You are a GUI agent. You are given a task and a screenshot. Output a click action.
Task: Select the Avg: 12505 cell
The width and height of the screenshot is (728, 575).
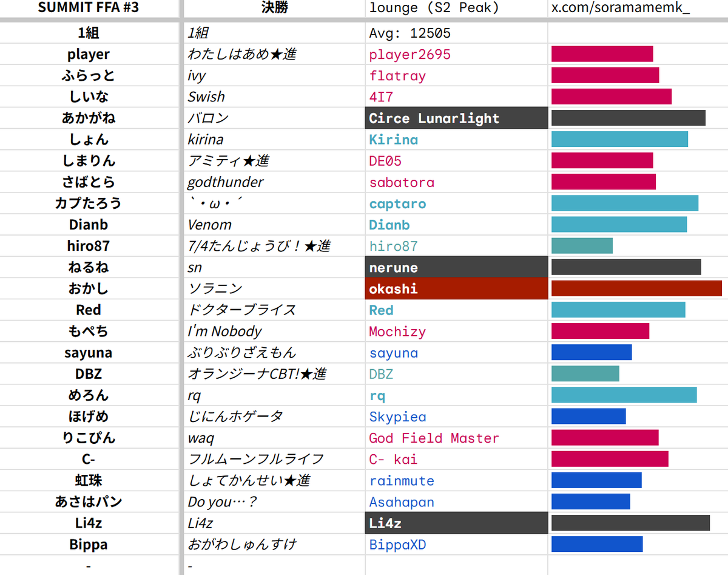[456, 33]
